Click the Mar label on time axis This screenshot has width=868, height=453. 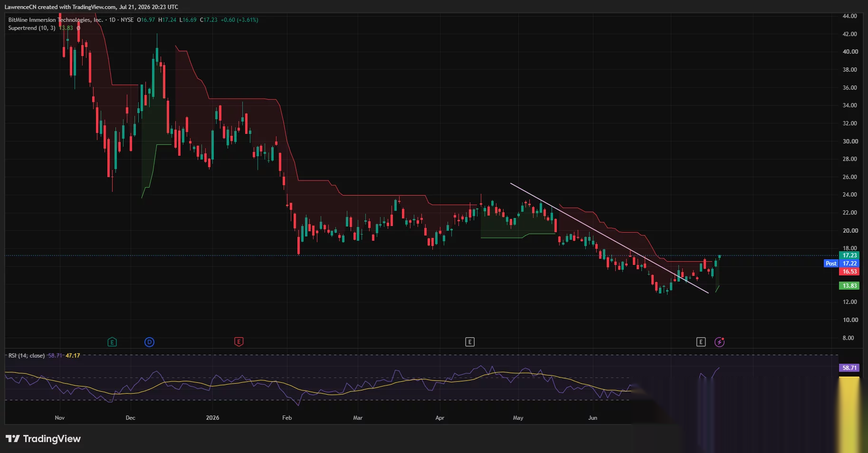coord(358,418)
